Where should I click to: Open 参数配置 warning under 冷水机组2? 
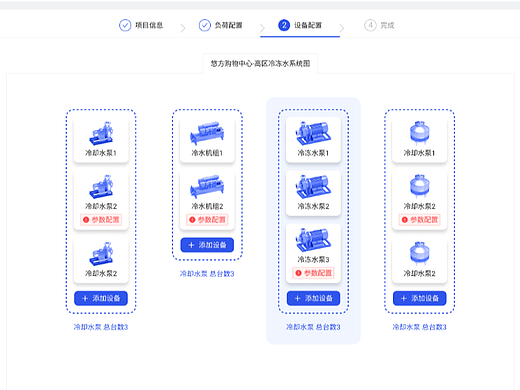pyautogui.click(x=207, y=220)
